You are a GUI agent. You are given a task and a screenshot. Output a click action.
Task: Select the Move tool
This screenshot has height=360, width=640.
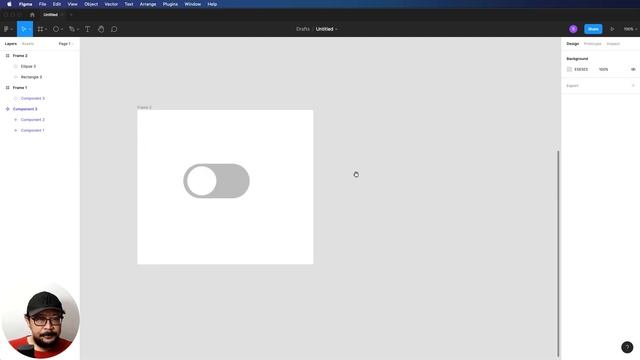[x=23, y=29]
